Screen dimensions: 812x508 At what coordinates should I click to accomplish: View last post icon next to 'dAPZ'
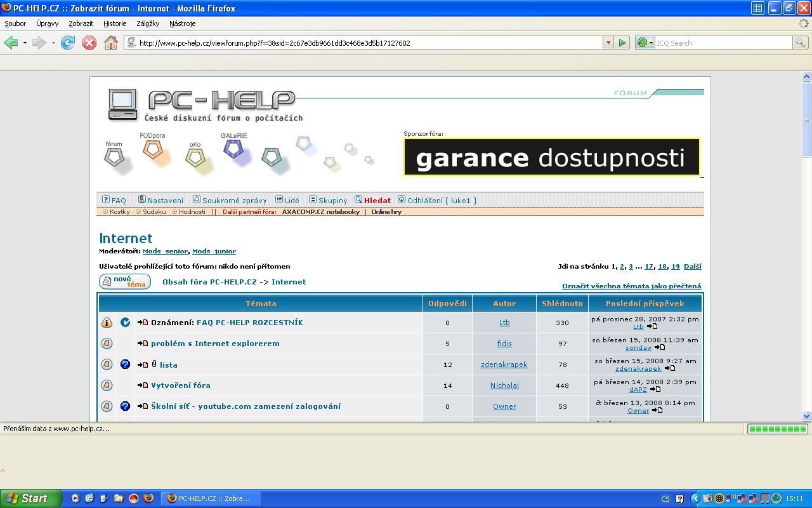(x=655, y=390)
